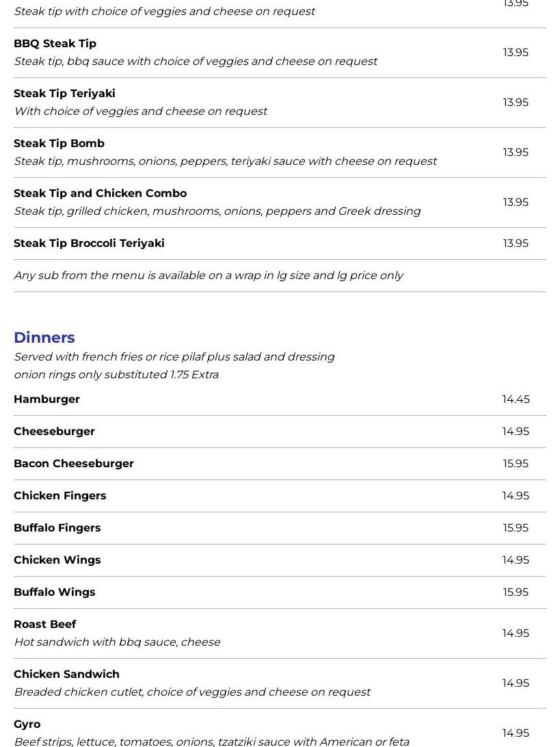The image size is (560, 747).
Task: Click Buffalo Wings entry
Action: 55,592
